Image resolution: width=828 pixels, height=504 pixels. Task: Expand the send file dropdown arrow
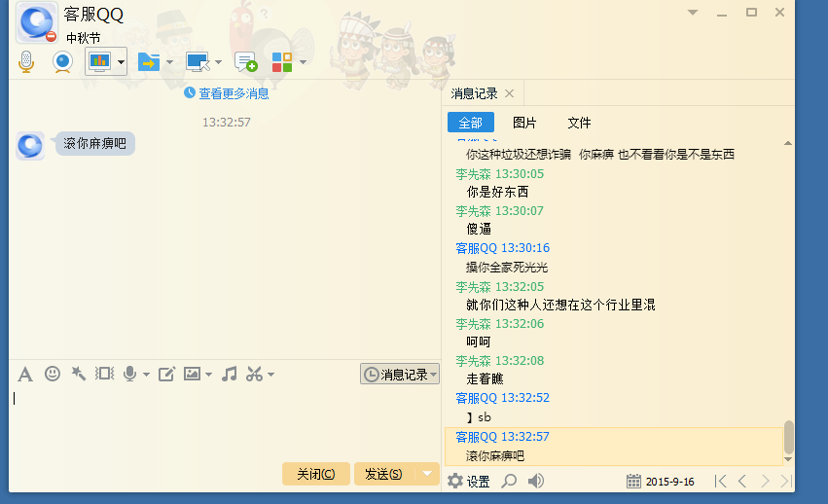click(x=169, y=62)
